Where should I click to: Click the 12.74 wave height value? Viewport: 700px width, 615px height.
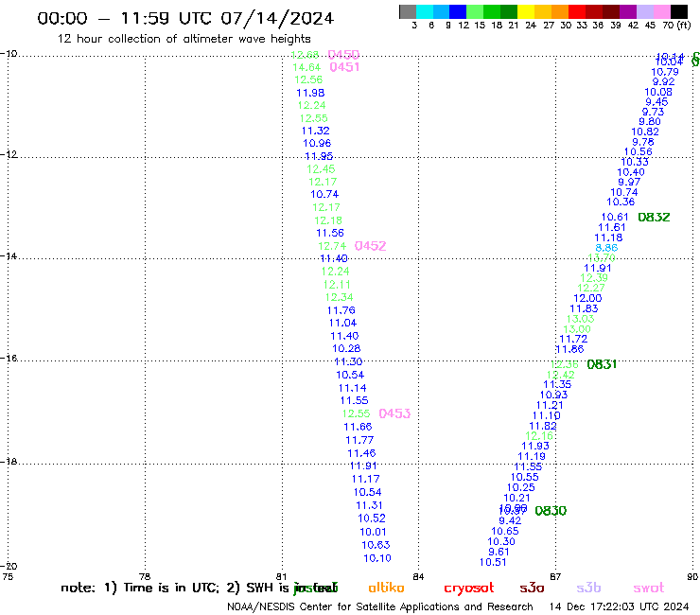coord(332,246)
